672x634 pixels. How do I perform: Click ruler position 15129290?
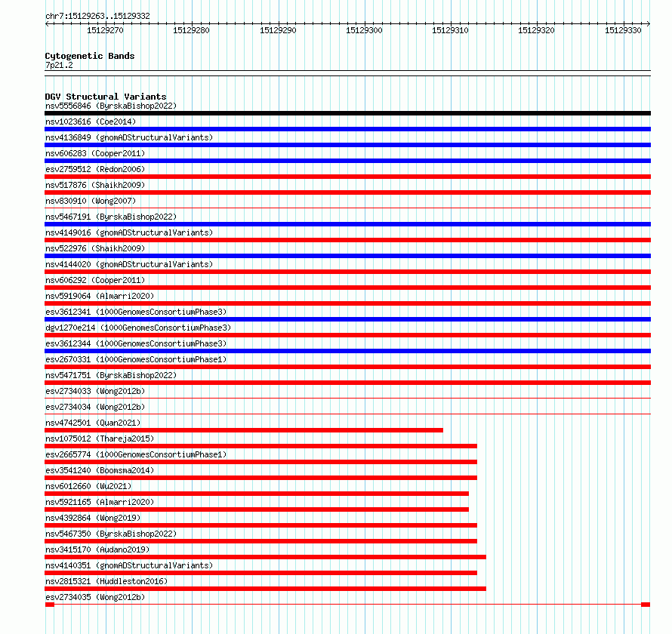[278, 30]
